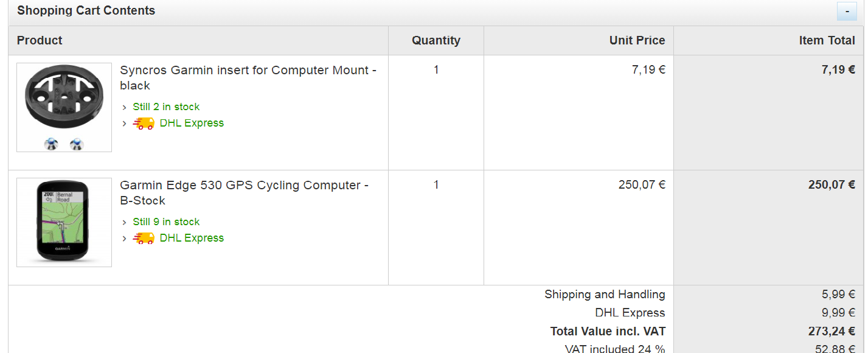868x353 pixels.
Task: Click the quantity value for Syncros insert
Action: tap(436, 70)
